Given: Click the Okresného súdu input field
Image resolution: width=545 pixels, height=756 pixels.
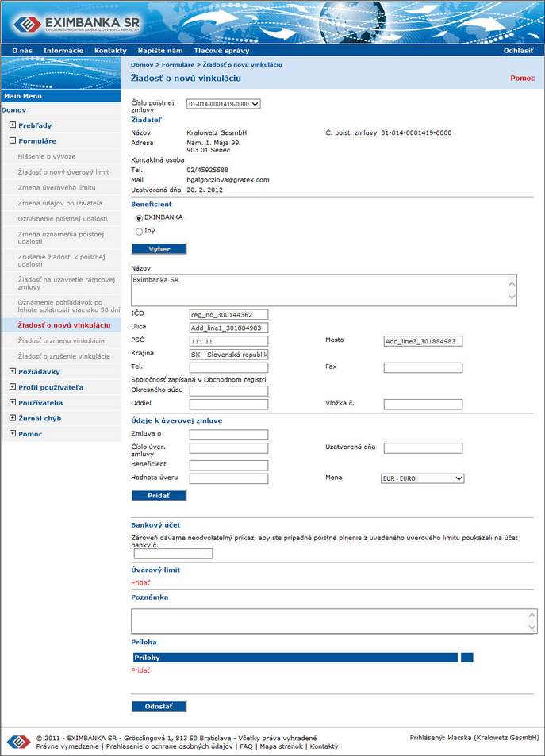Looking at the screenshot, I should [228, 391].
